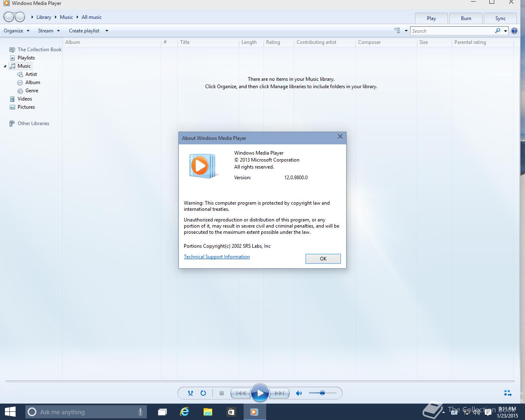525x420 pixels.
Task: Select Artist under Music
Action: [x=27, y=74]
